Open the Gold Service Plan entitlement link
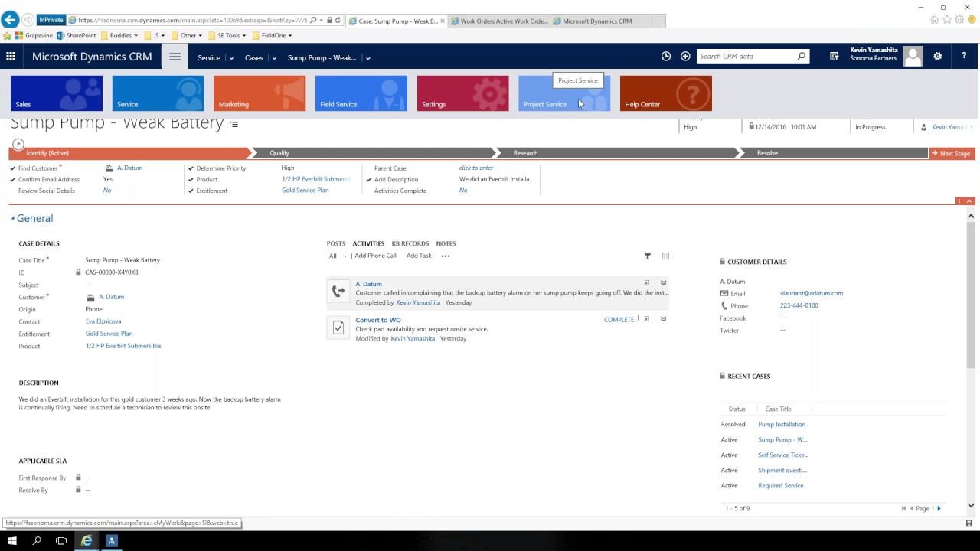 tap(109, 334)
